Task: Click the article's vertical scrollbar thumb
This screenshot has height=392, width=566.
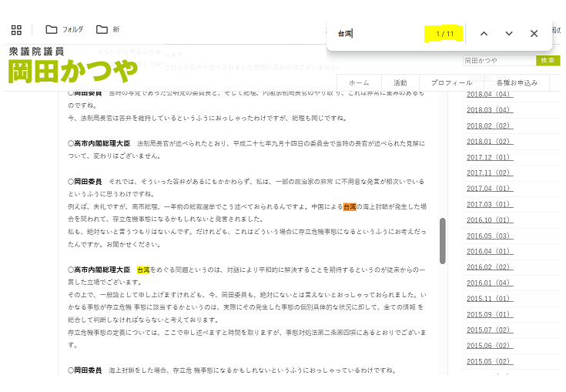Action: coord(442,241)
